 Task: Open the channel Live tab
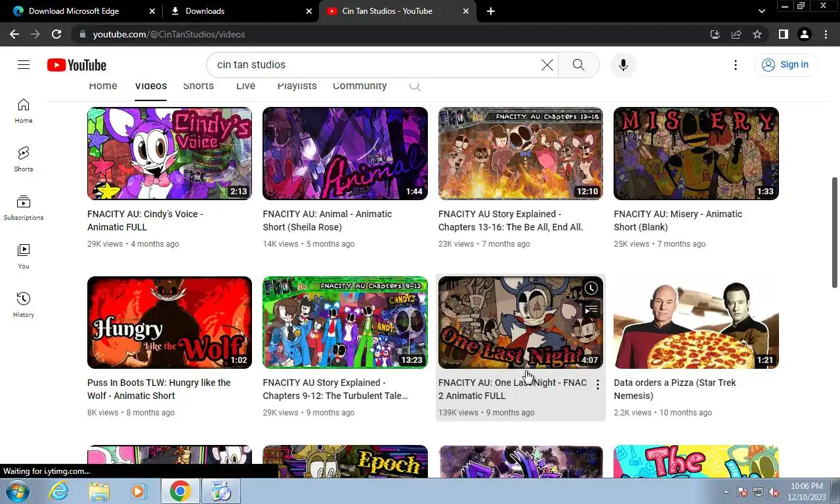(x=245, y=86)
